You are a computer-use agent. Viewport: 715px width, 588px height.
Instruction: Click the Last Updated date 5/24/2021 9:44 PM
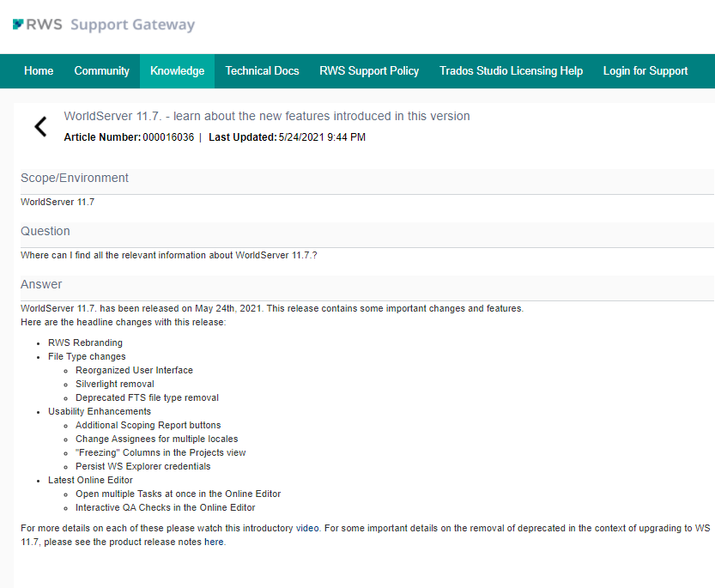(x=322, y=137)
